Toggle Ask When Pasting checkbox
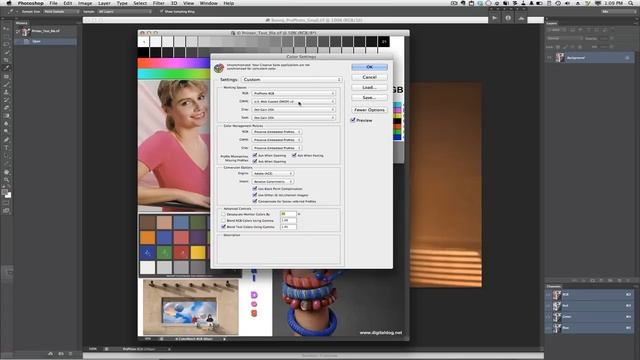This screenshot has height=360, width=640. [294, 155]
